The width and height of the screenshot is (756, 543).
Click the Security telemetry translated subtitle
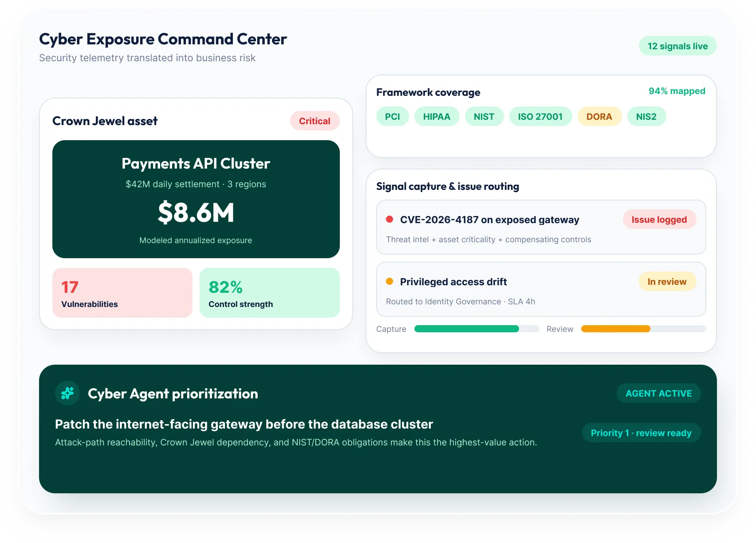pos(147,58)
